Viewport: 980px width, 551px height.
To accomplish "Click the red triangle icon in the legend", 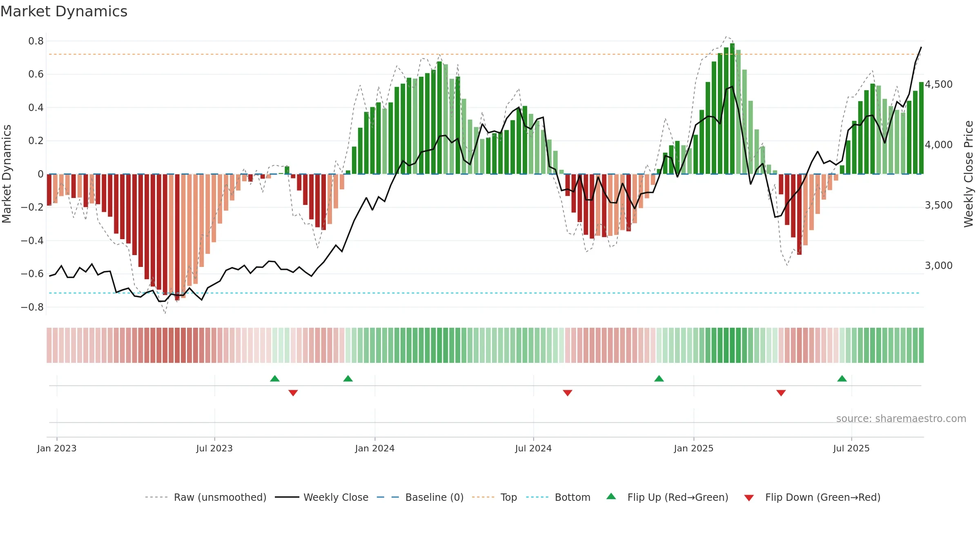I will click(749, 498).
